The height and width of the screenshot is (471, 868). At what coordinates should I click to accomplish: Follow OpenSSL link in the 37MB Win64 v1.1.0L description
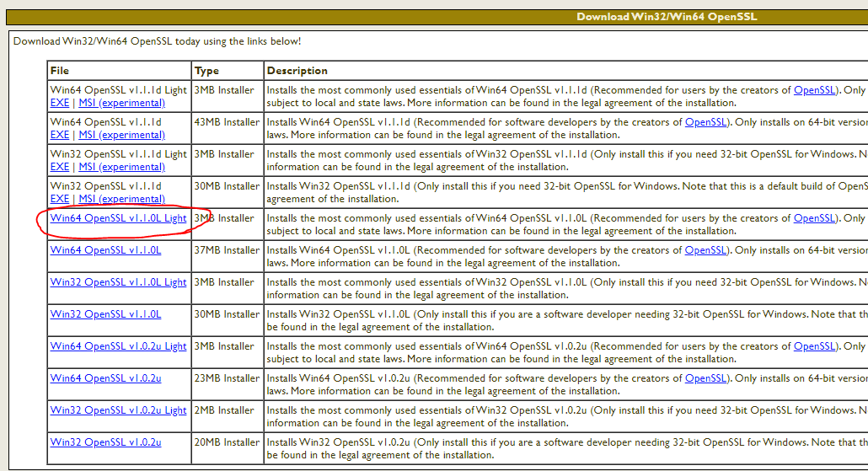pyautogui.click(x=706, y=250)
